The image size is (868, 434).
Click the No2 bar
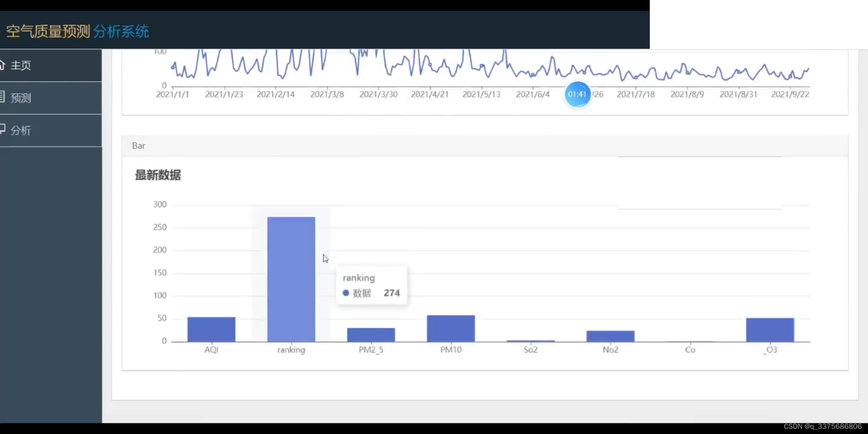610,336
